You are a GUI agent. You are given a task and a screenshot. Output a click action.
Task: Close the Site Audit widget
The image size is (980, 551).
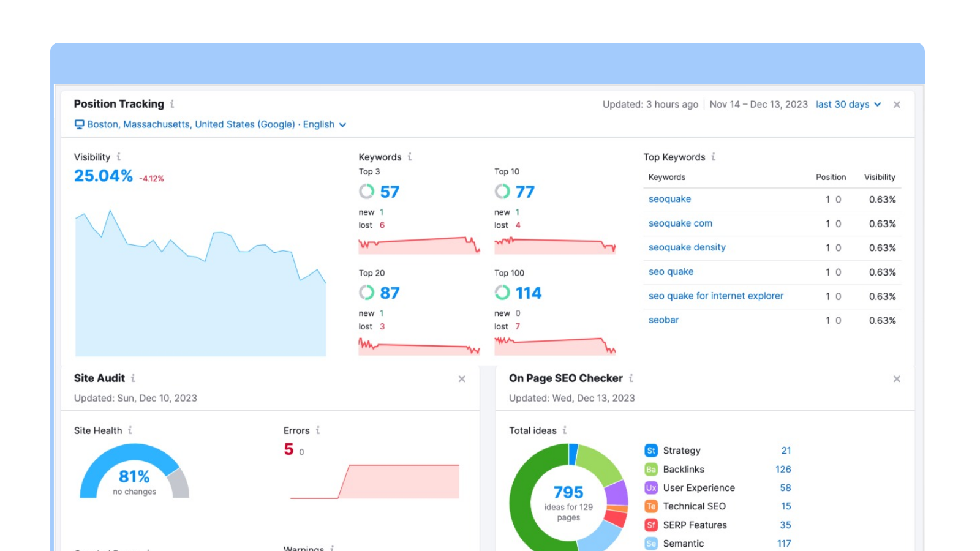click(x=462, y=379)
